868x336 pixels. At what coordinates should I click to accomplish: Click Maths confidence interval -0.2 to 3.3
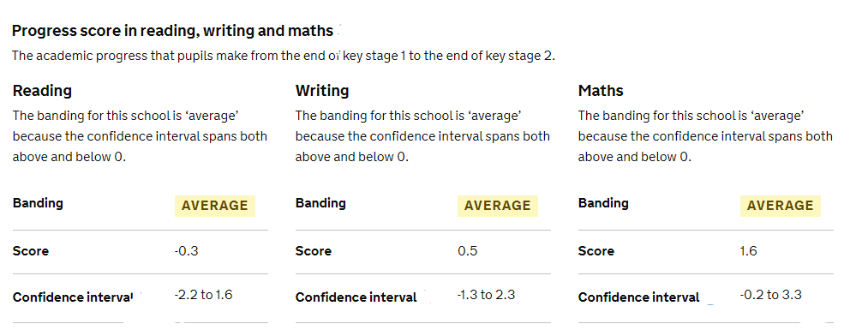pyautogui.click(x=770, y=295)
